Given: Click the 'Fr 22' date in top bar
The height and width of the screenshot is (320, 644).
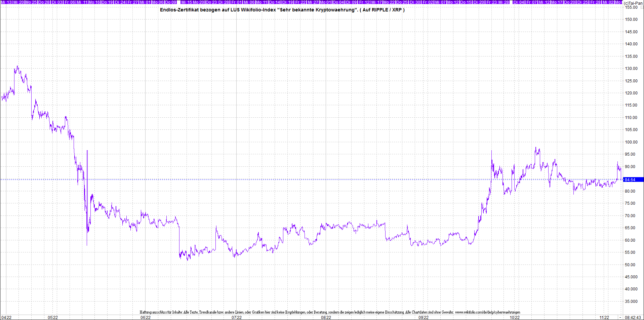Looking at the screenshot, I should pos(300,2).
